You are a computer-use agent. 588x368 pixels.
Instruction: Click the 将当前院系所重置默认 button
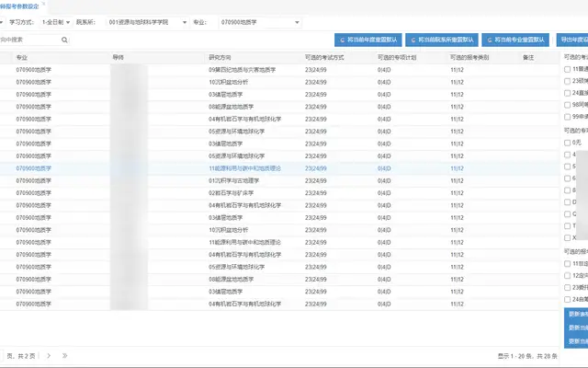point(442,40)
